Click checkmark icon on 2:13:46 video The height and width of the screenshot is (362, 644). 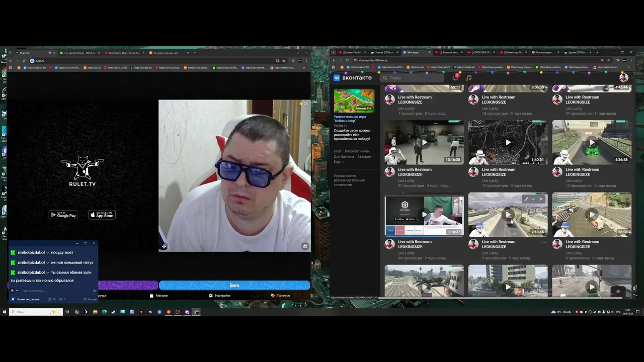pos(534,199)
